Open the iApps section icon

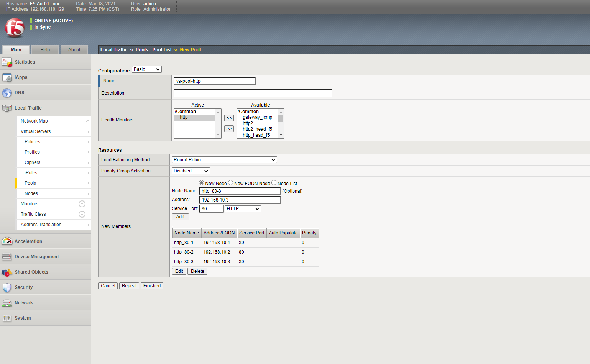7,77
